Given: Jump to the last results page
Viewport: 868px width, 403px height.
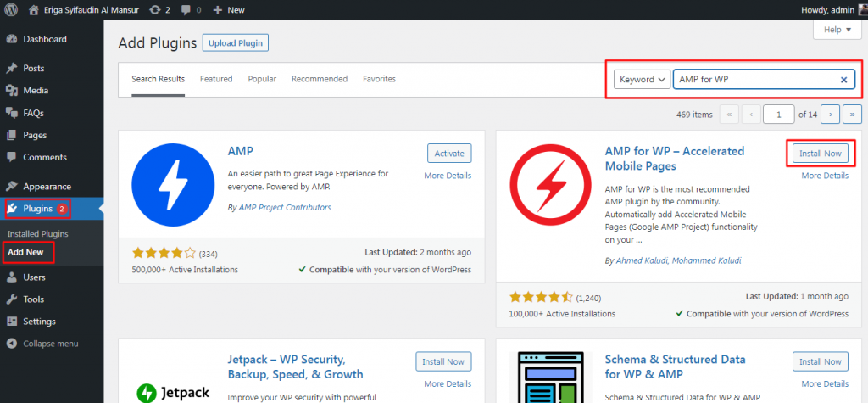Looking at the screenshot, I should coord(853,115).
